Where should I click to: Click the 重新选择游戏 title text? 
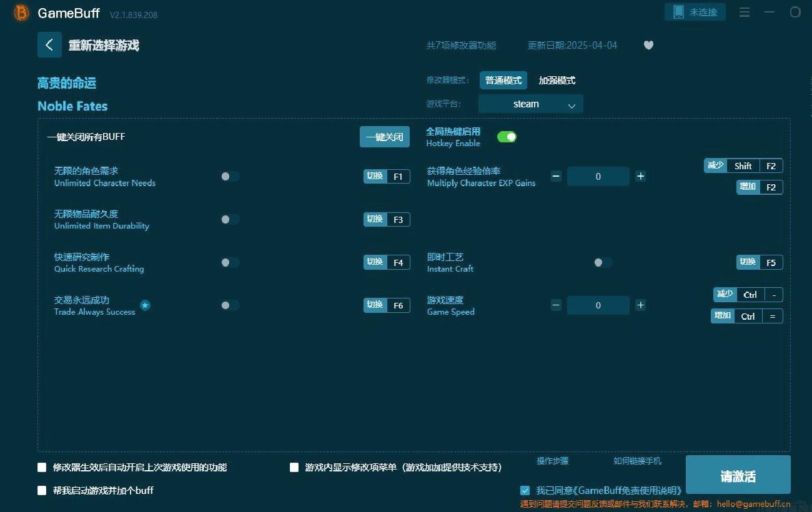click(x=104, y=46)
